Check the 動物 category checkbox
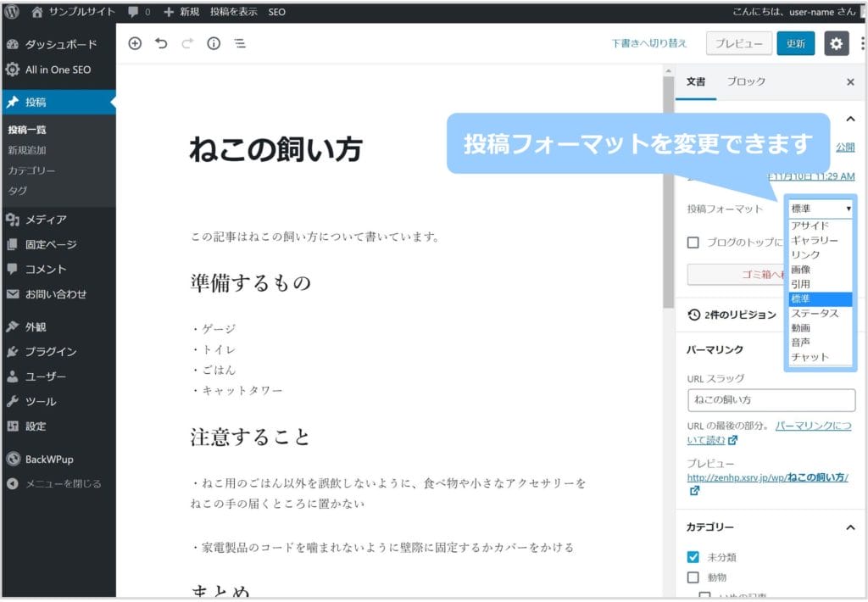 point(693,577)
